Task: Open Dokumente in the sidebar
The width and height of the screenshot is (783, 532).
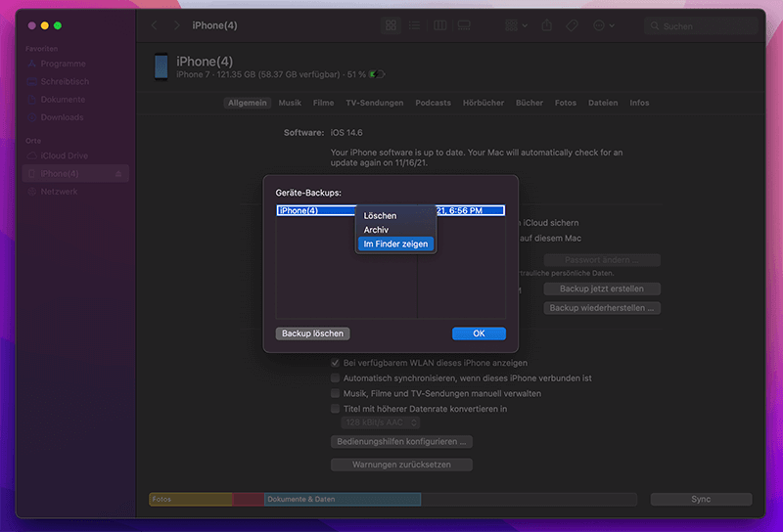Action: tap(63, 100)
